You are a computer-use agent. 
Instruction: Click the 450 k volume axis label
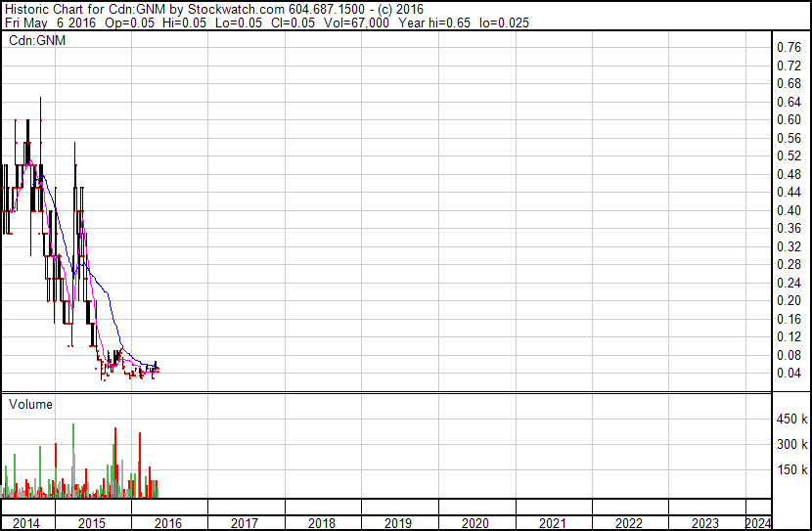coord(790,420)
